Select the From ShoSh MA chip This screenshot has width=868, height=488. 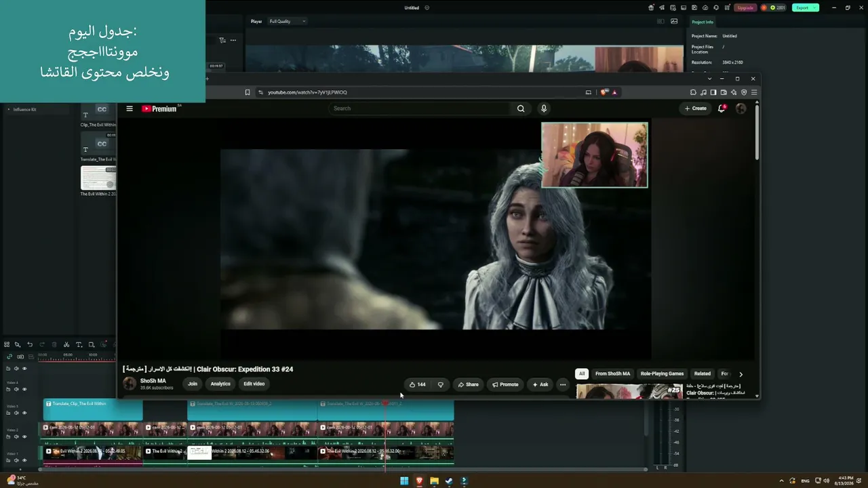pyautogui.click(x=612, y=373)
